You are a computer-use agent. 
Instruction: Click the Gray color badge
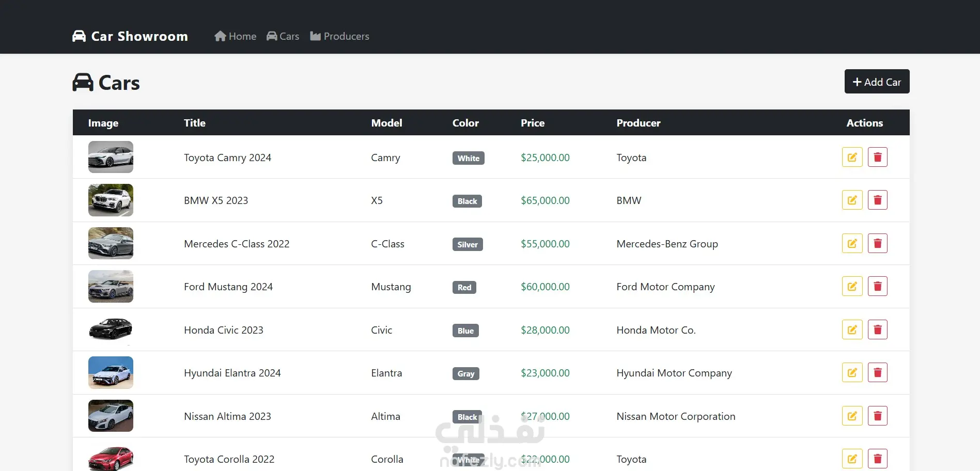[466, 373]
